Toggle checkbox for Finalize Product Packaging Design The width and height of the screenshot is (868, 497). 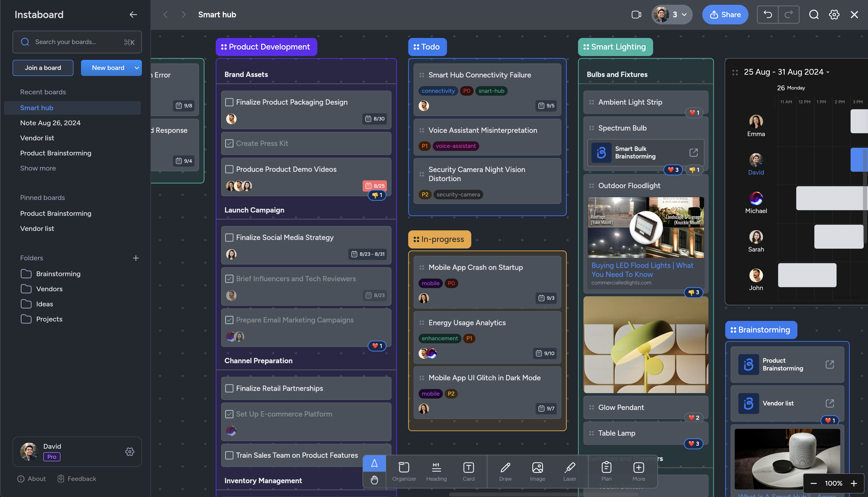(x=229, y=102)
